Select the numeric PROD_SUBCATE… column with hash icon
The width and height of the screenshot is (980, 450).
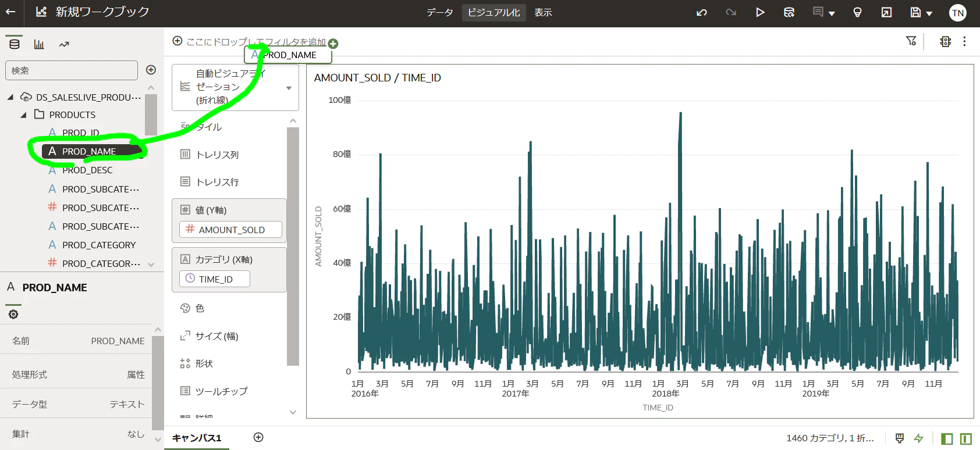[x=101, y=208]
